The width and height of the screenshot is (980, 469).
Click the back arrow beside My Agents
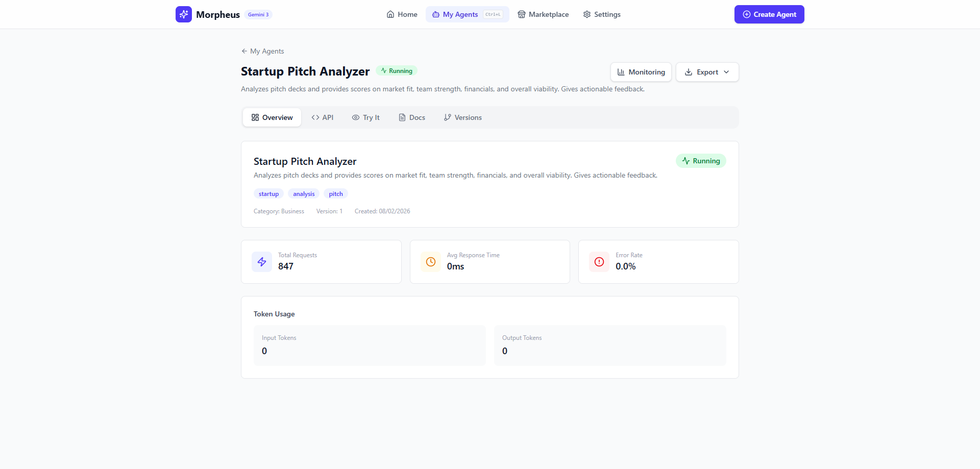244,51
